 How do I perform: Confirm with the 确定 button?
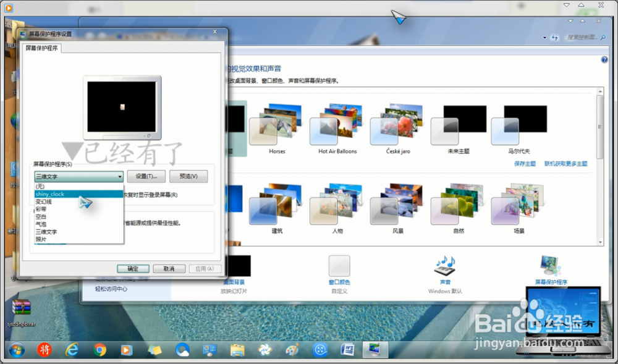pos(133,269)
